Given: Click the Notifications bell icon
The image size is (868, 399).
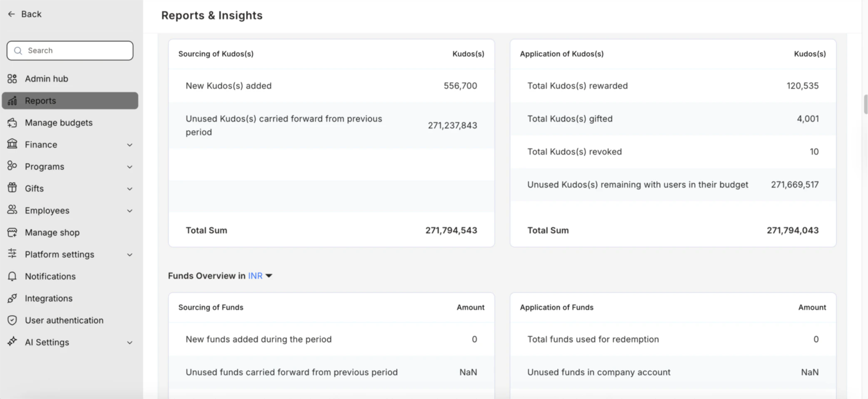Looking at the screenshot, I should click(12, 276).
